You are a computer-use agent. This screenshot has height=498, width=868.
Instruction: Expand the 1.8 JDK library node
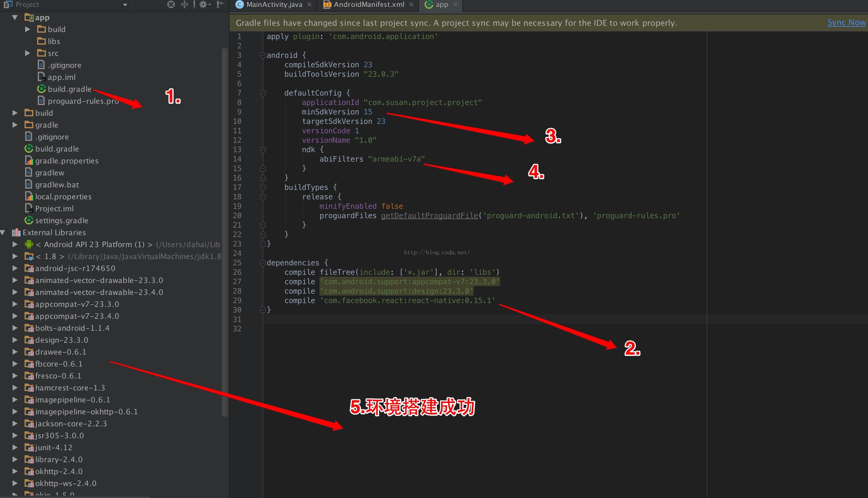[15, 256]
